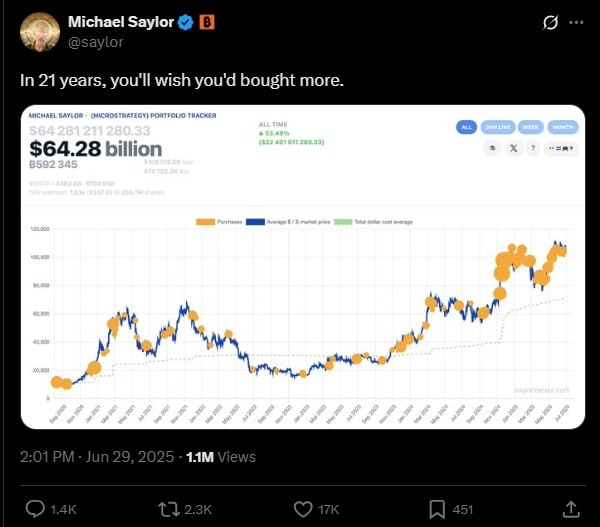Open the three-dot more options menu
Screen dimensions: 600x527
(x=575, y=22)
